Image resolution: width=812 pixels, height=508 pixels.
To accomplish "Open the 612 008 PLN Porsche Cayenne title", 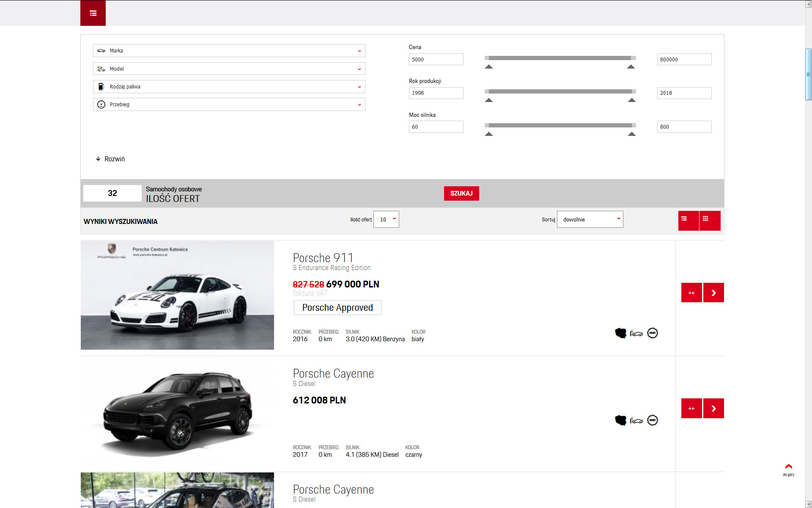I will click(x=333, y=373).
